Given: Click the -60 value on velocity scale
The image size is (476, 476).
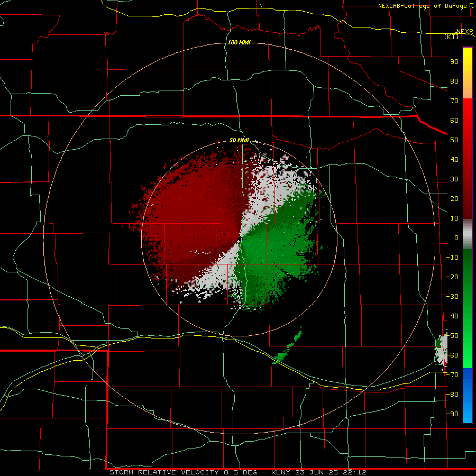Looking at the screenshot, I should coord(452,355).
